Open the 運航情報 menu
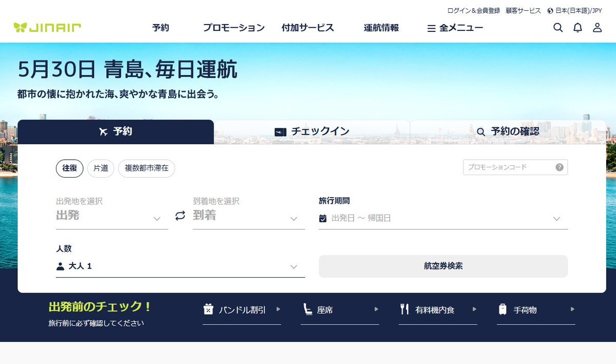 pyautogui.click(x=381, y=28)
